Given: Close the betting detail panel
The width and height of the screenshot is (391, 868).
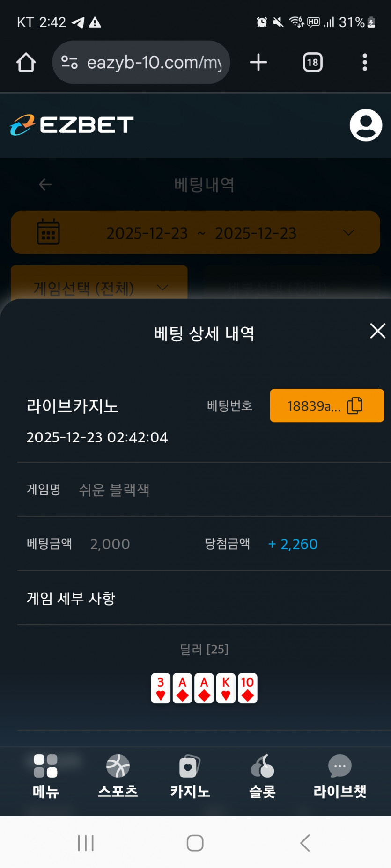Looking at the screenshot, I should coord(377,331).
